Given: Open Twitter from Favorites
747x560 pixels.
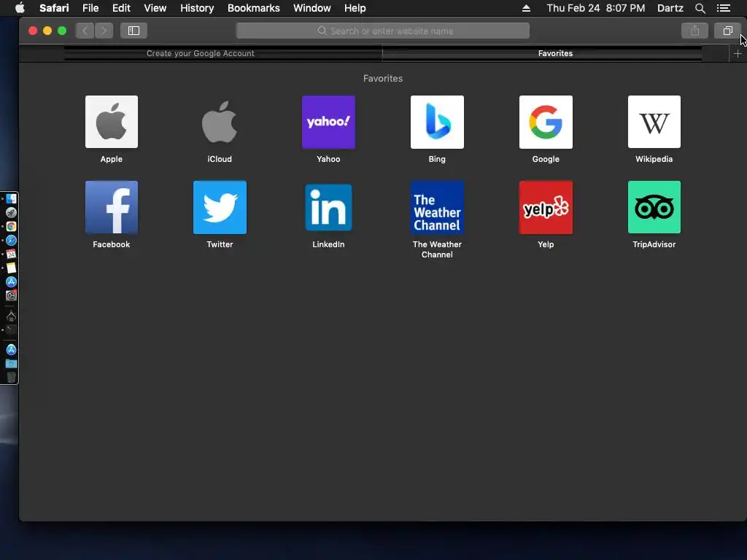Looking at the screenshot, I should (x=220, y=207).
